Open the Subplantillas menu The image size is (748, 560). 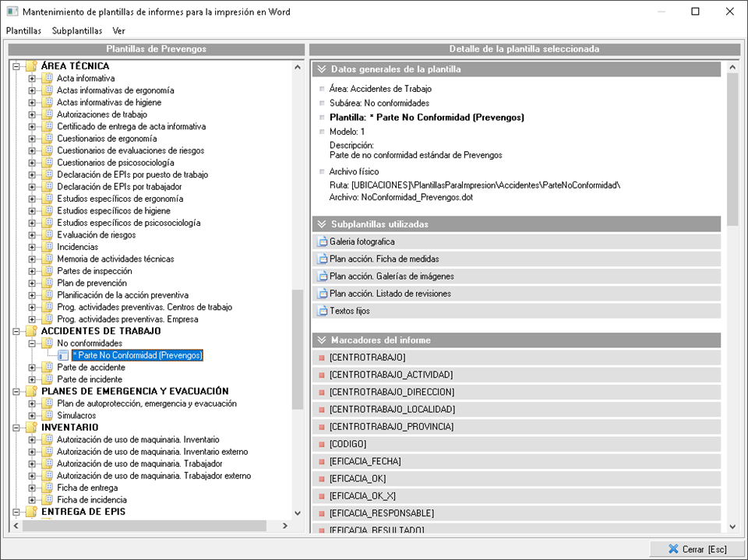[77, 31]
